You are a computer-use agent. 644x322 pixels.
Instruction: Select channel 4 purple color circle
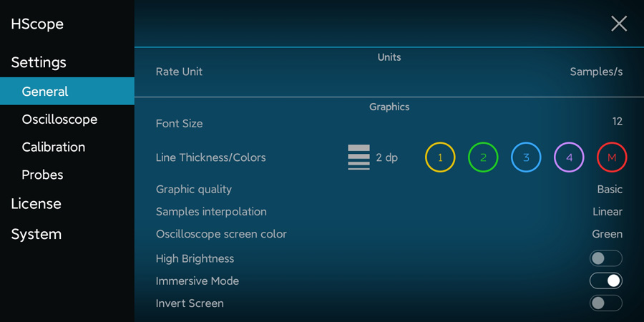(x=569, y=157)
